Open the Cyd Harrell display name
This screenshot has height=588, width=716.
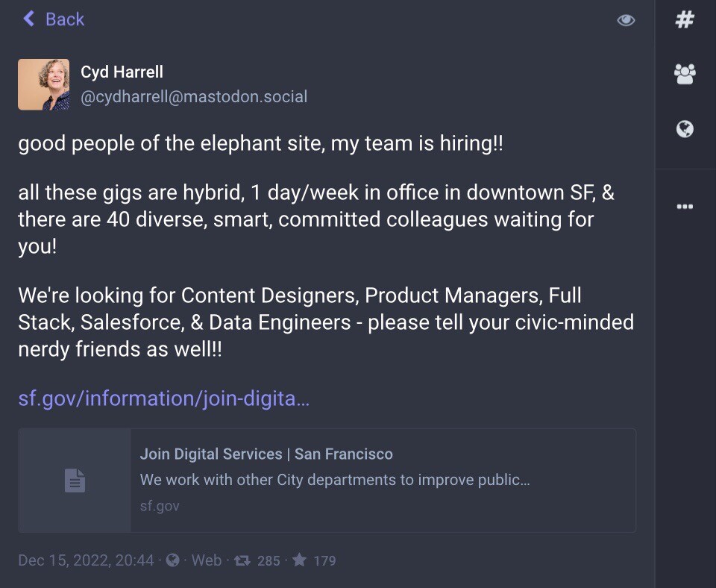tap(122, 72)
